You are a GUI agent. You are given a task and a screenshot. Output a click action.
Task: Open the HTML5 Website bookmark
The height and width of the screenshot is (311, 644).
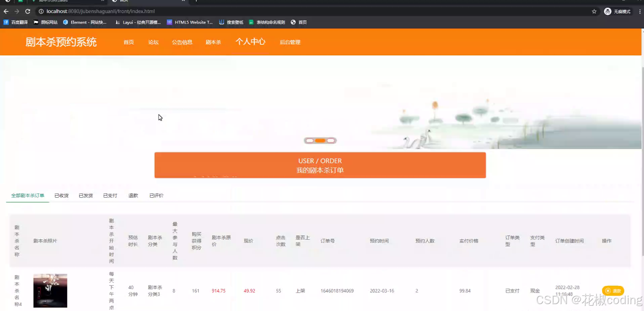click(190, 22)
